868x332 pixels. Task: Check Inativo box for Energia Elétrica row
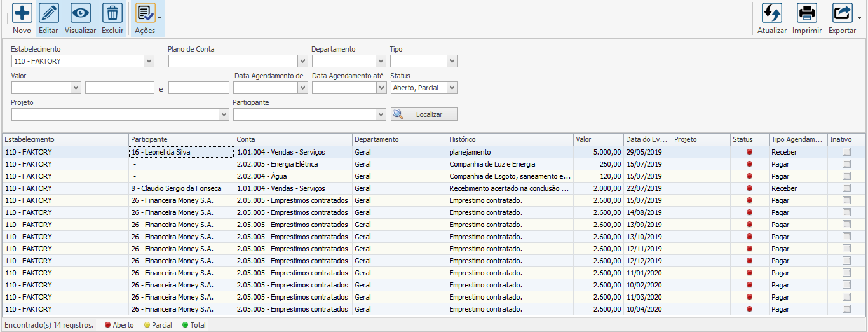[x=846, y=164]
